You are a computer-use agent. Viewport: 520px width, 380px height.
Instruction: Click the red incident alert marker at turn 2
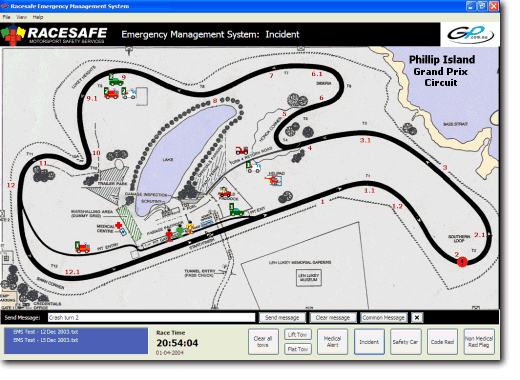click(x=462, y=262)
